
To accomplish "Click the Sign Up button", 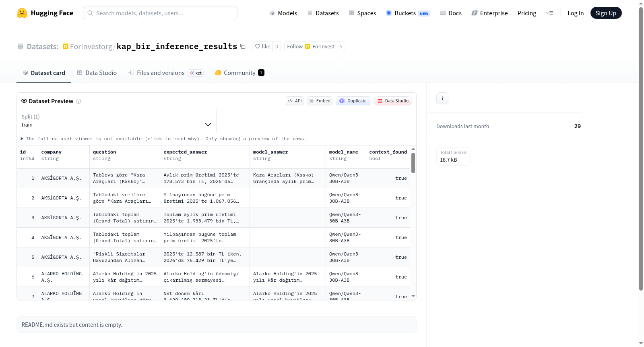I will click(606, 13).
